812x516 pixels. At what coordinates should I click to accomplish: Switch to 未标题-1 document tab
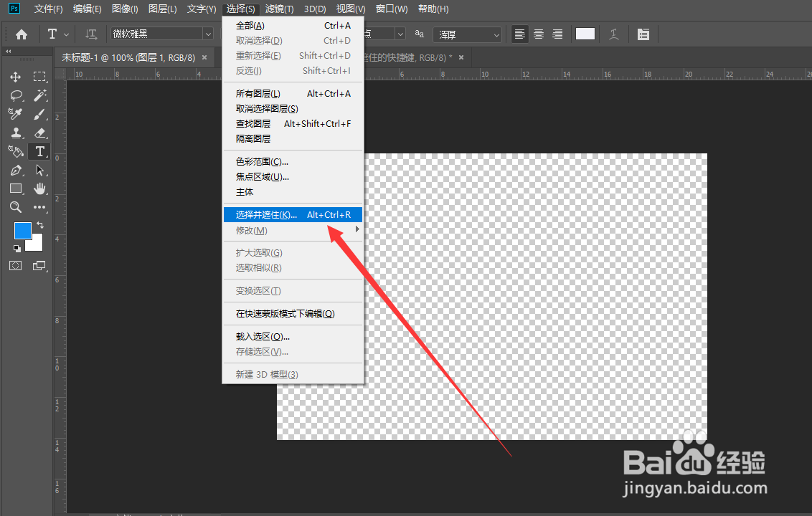click(128, 57)
